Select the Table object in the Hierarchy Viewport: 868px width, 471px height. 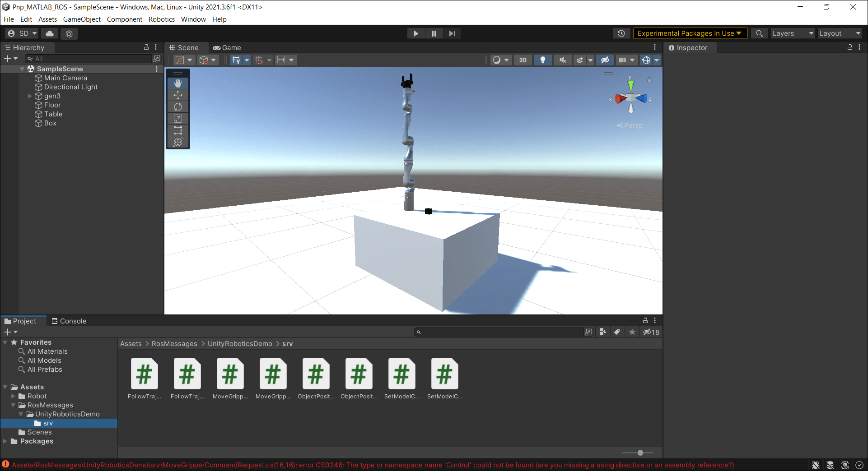(x=53, y=114)
